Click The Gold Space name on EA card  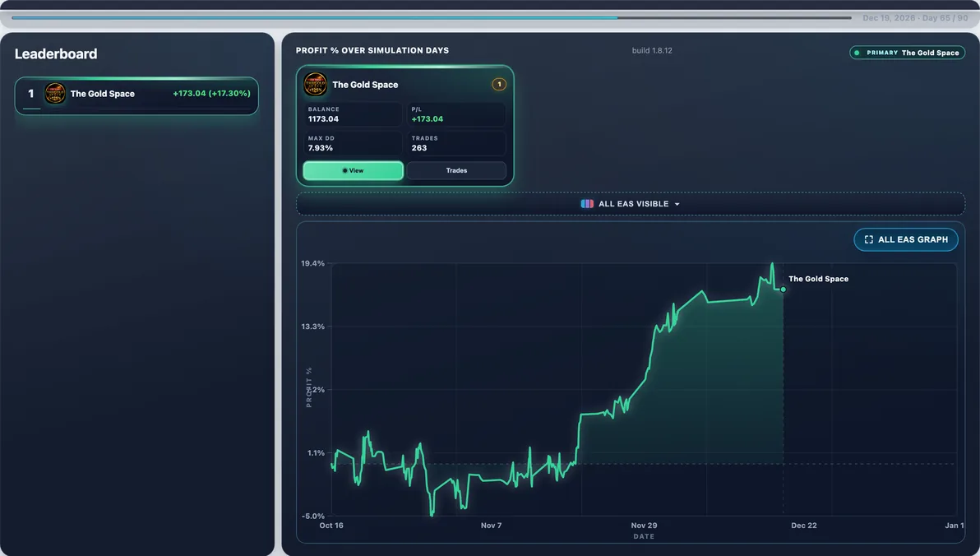(365, 85)
